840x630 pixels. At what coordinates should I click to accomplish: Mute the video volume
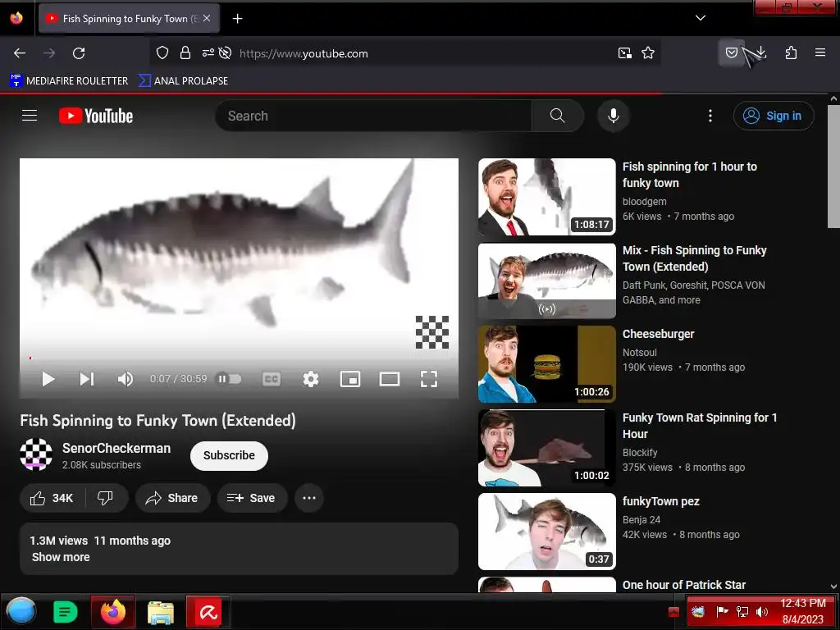(x=126, y=379)
